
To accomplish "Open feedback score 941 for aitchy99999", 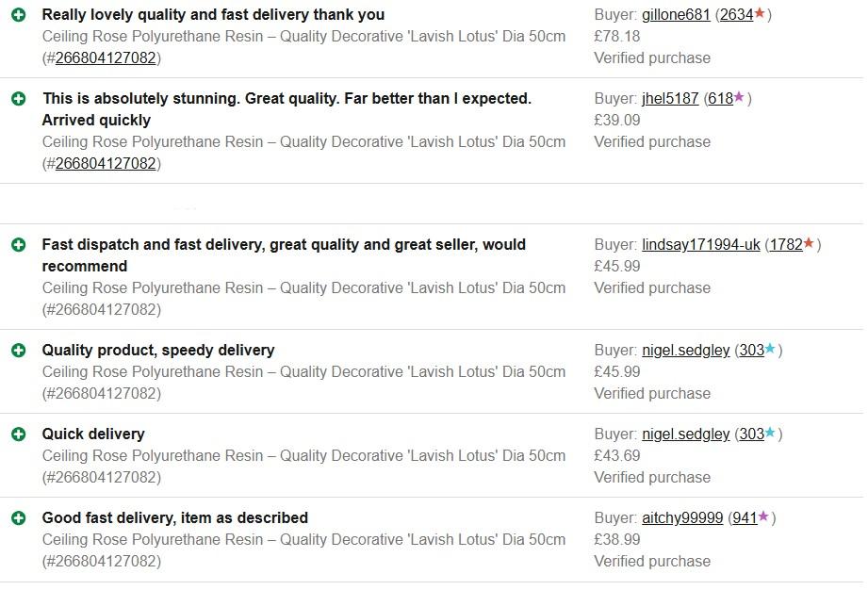I will click(x=745, y=518).
